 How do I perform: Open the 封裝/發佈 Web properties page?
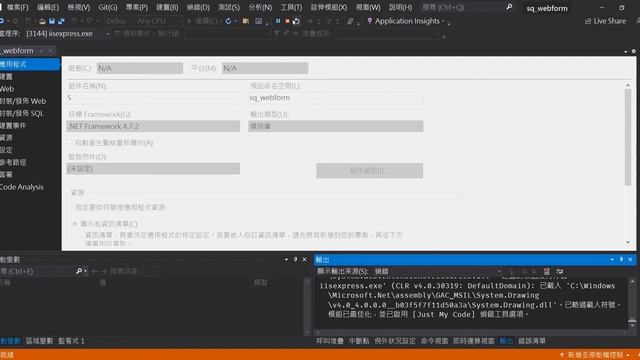23,101
